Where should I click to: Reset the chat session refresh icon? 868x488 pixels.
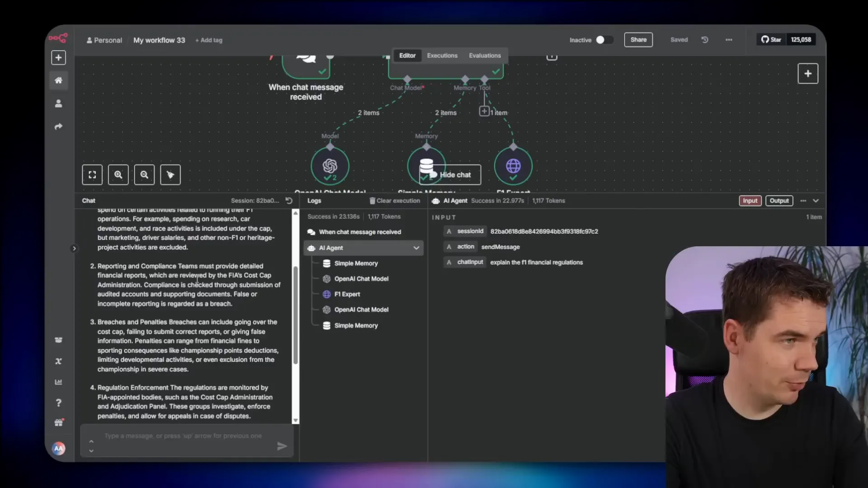pyautogui.click(x=289, y=201)
